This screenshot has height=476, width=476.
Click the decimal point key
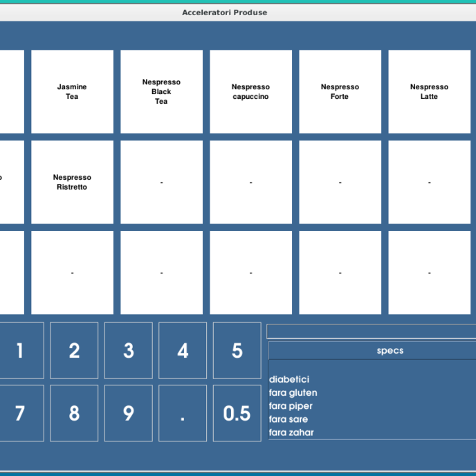[x=183, y=413]
